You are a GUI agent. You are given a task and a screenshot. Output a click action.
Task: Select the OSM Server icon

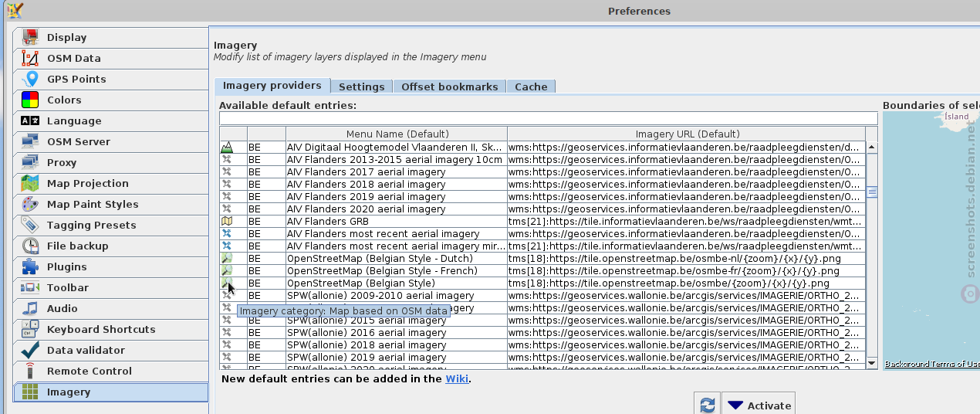30,141
